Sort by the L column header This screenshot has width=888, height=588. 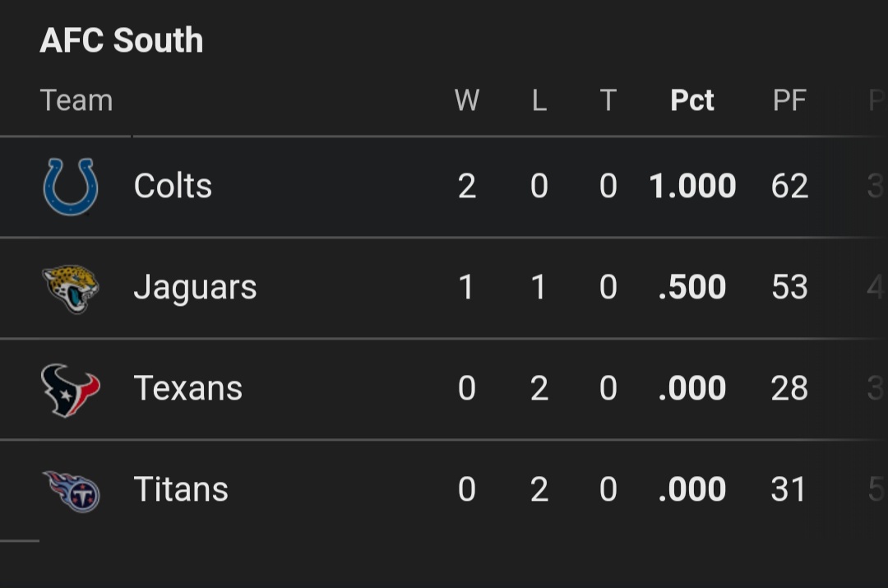(539, 100)
